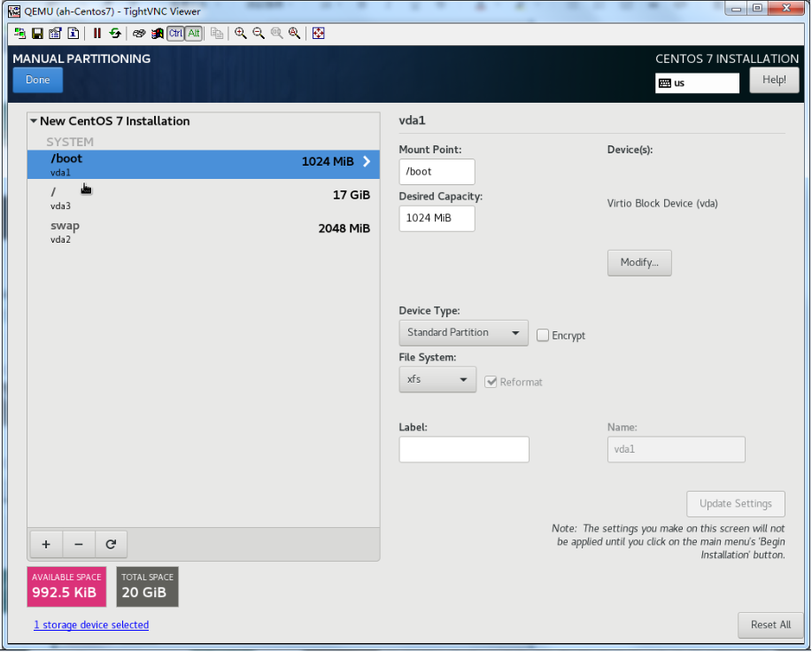The image size is (812, 652).
Task: Click the zoom in magnifier icon
Action: click(x=240, y=34)
